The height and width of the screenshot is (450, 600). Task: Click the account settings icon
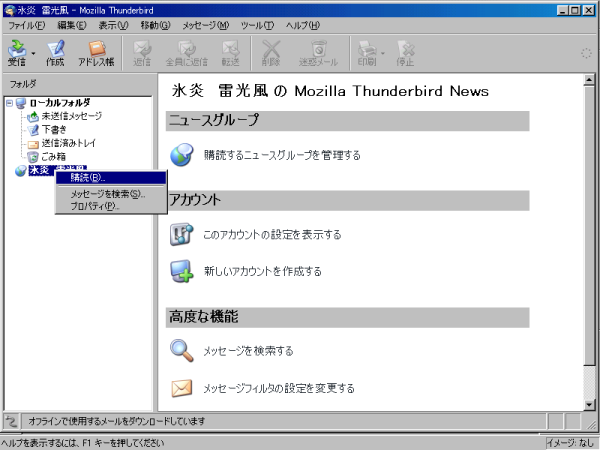pos(181,234)
